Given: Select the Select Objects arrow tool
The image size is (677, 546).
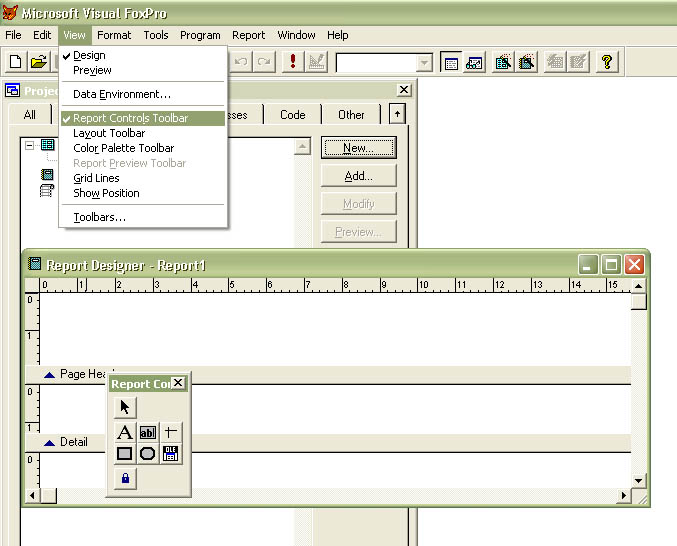Looking at the screenshot, I should pos(125,407).
